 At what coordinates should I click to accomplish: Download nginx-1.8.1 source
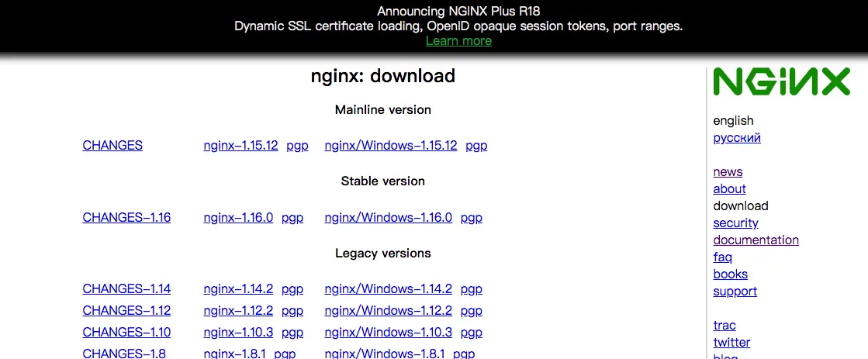pyautogui.click(x=235, y=353)
